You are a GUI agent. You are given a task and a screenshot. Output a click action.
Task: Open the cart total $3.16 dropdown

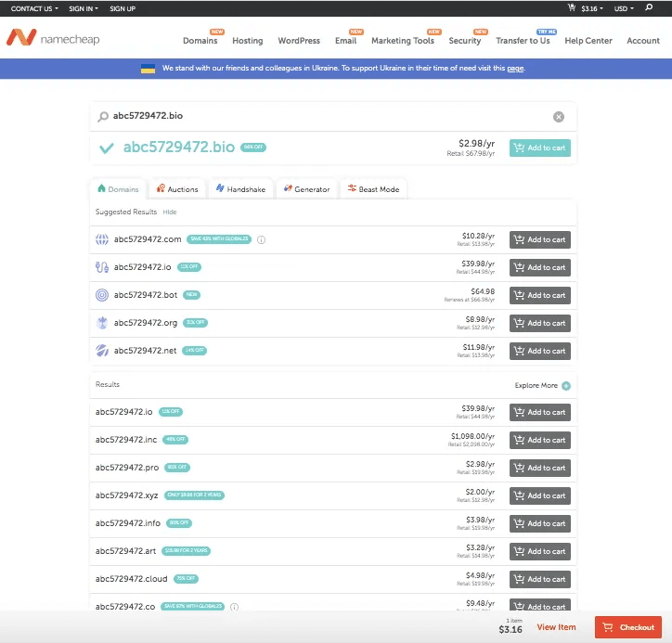[x=592, y=8]
